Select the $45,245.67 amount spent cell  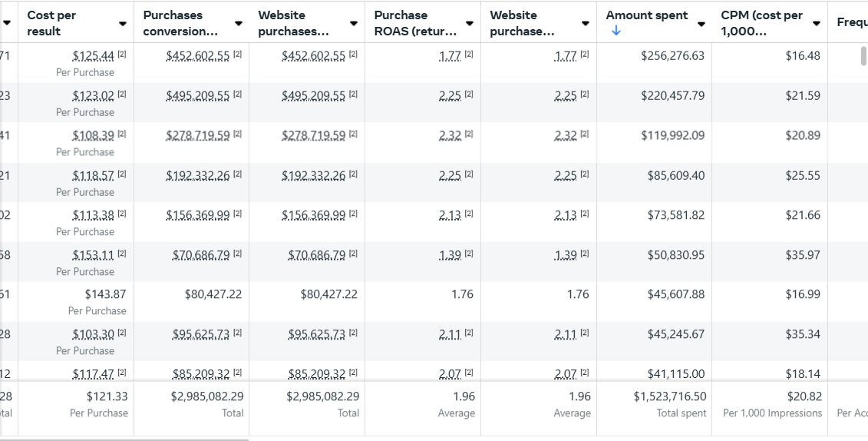tap(676, 333)
